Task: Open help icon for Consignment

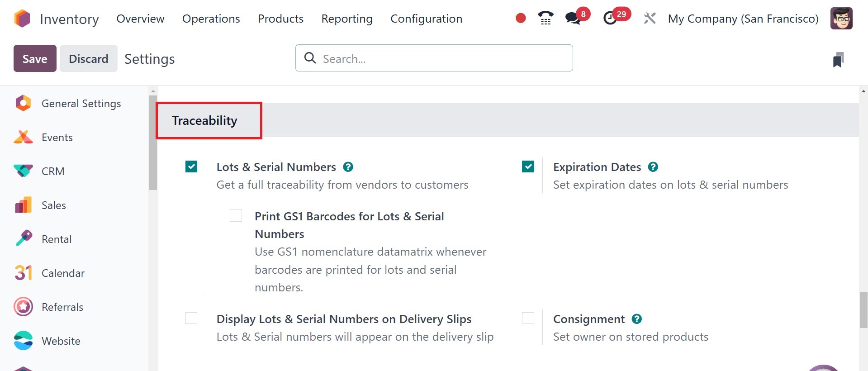Action: pyautogui.click(x=636, y=319)
